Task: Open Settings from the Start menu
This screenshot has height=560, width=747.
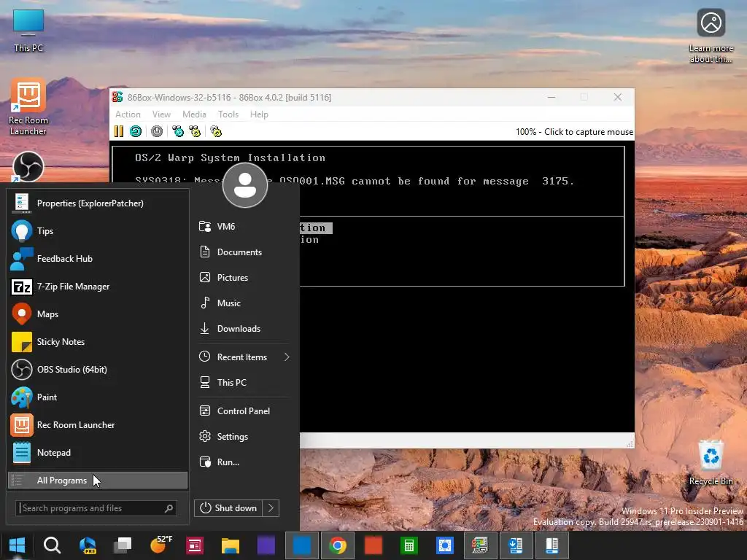Action: click(x=244, y=437)
